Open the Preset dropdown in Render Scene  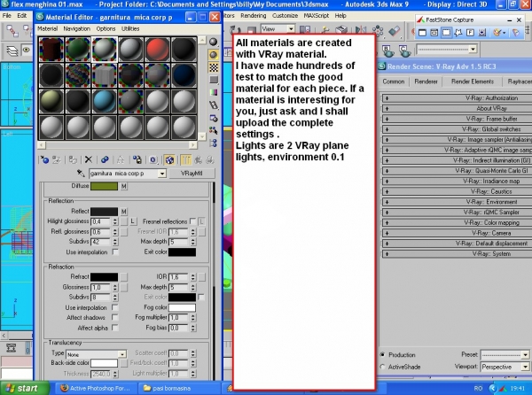click(x=525, y=355)
